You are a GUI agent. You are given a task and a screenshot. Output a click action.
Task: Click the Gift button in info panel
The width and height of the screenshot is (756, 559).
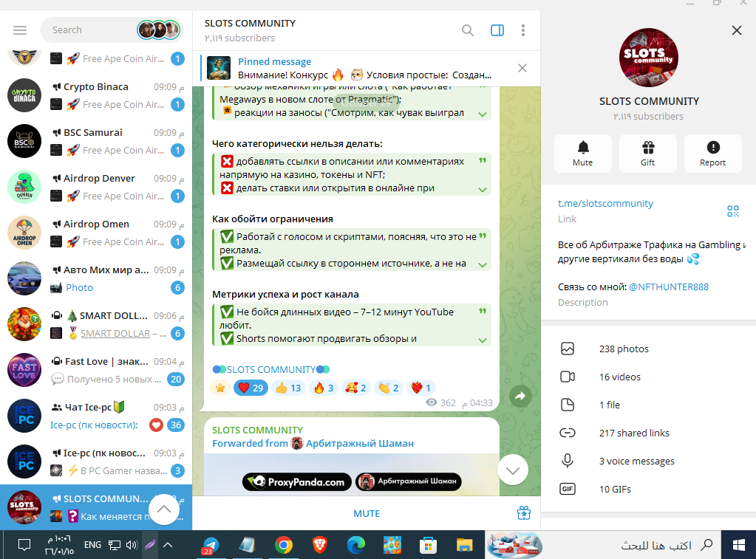point(648,154)
